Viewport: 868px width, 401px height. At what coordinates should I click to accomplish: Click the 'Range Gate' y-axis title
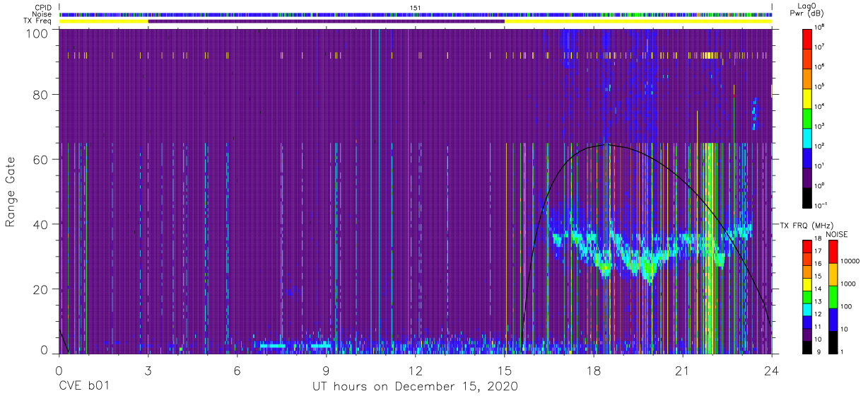pos(11,192)
